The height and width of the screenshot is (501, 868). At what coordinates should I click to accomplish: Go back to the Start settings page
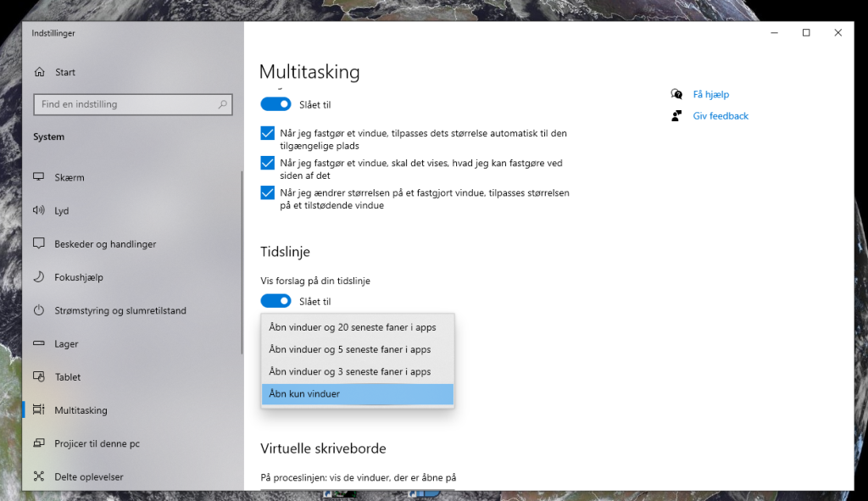pos(65,72)
